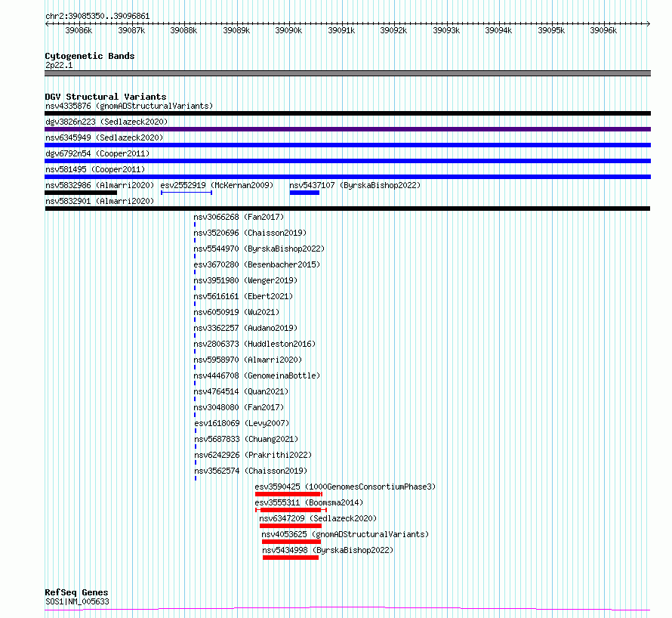
Task: Open the nsv3520696 (Chaisson2019) entry
Action: pyautogui.click(x=250, y=233)
